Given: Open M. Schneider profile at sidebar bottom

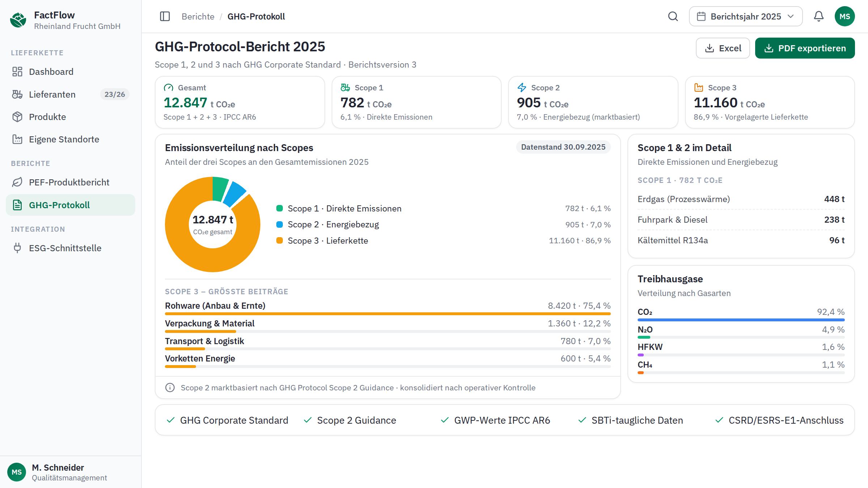Looking at the screenshot, I should (71, 472).
